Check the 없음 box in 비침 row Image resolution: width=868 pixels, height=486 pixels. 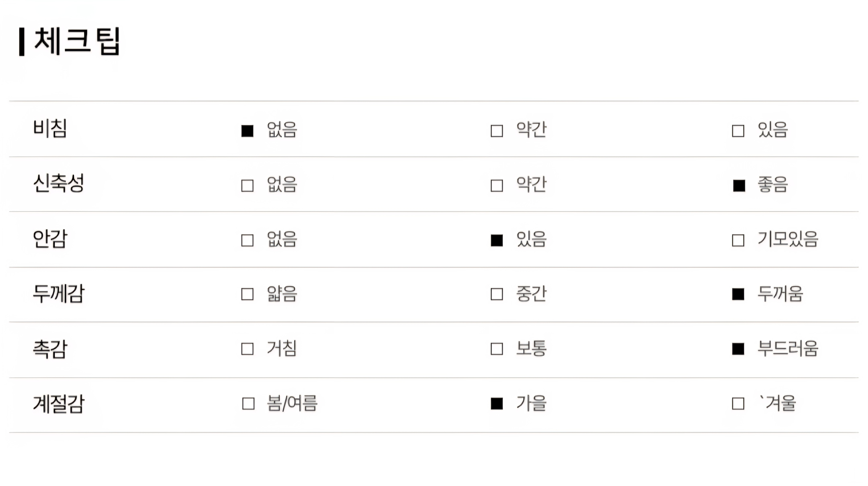(x=247, y=131)
